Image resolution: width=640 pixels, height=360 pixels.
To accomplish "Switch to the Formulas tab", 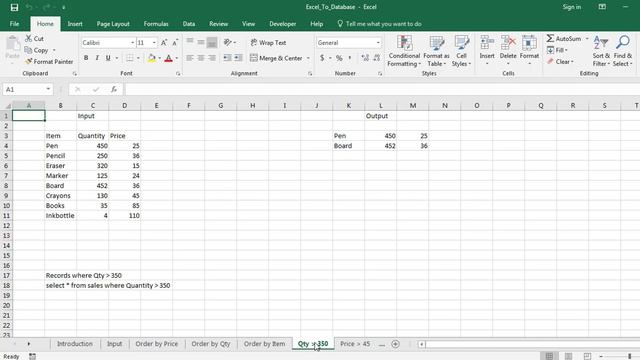I will pos(156,24).
